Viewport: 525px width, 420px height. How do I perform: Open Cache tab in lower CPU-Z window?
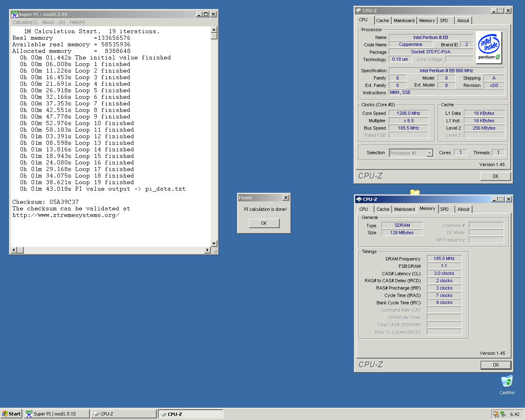coord(383,209)
